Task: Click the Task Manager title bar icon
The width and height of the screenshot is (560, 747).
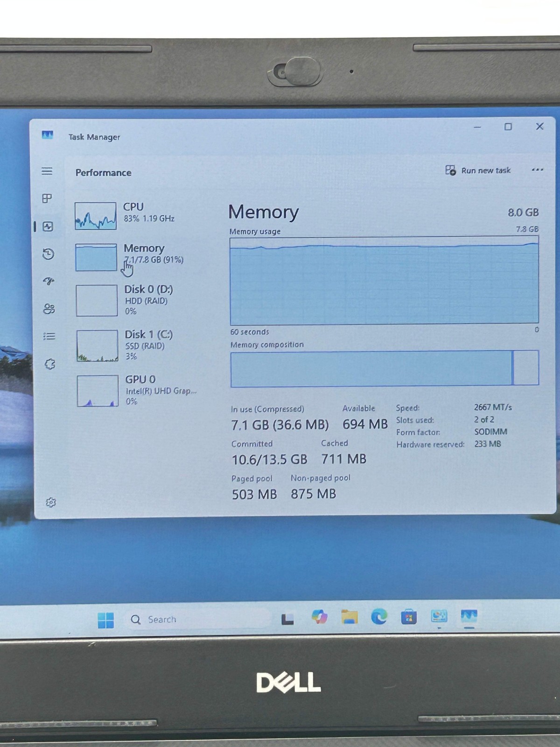Action: tap(48, 135)
